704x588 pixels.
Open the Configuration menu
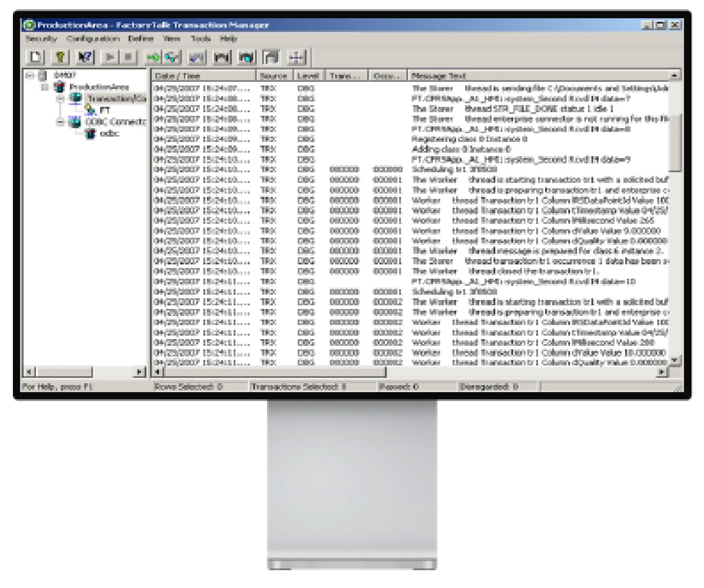point(93,39)
